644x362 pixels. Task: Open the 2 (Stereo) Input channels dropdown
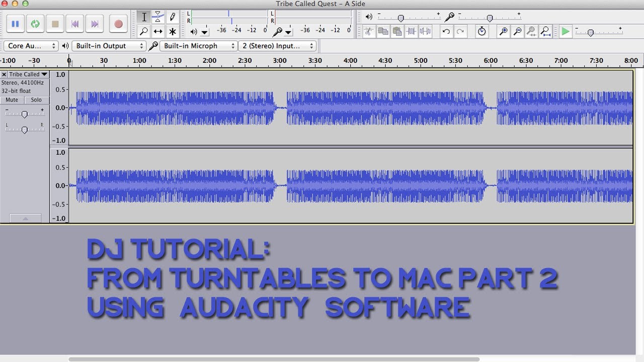277,46
